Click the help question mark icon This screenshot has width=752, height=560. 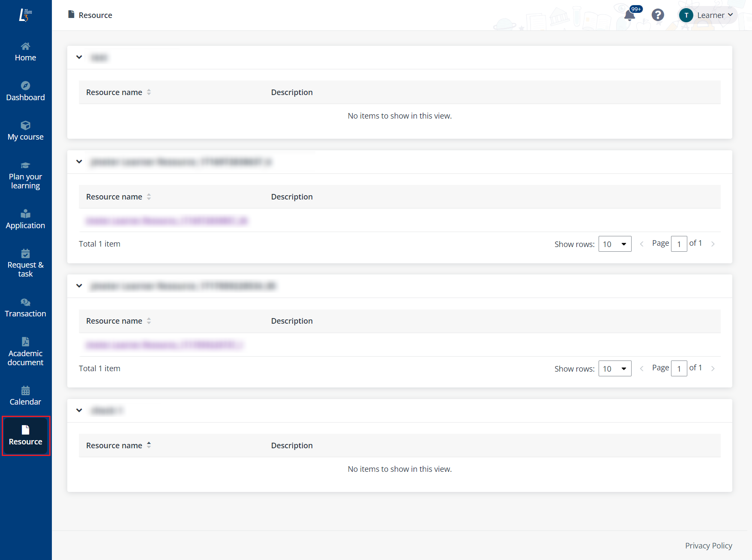(x=658, y=15)
